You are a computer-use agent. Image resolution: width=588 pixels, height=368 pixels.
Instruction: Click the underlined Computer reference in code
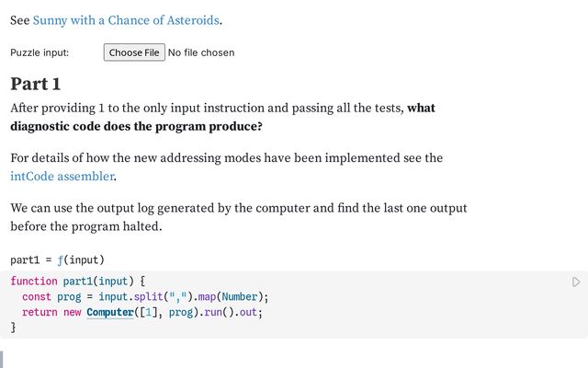pyautogui.click(x=109, y=312)
